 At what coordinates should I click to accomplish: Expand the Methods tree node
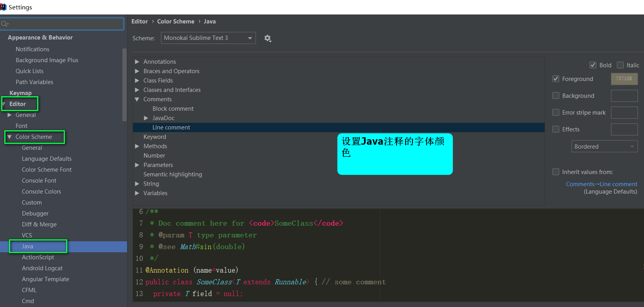click(137, 146)
